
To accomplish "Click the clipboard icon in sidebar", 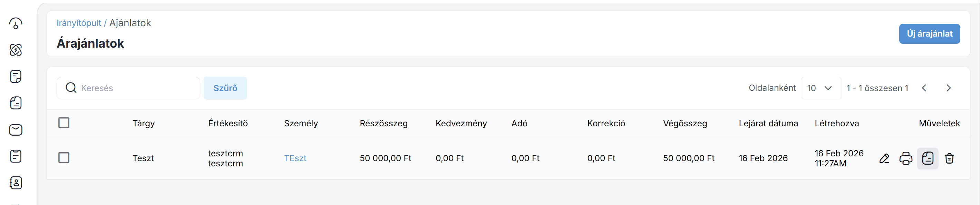I will click(16, 156).
